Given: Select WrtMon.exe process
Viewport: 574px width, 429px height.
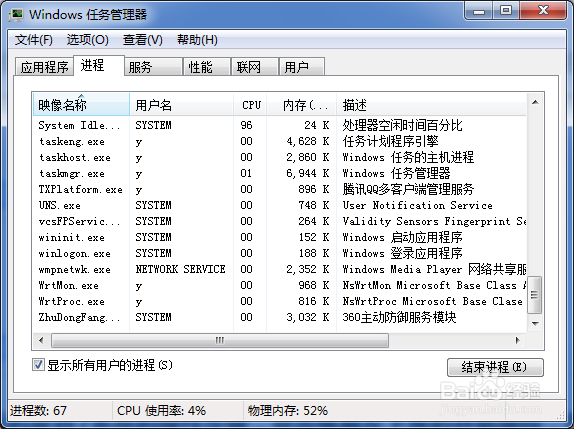Looking at the screenshot, I should [280, 286].
